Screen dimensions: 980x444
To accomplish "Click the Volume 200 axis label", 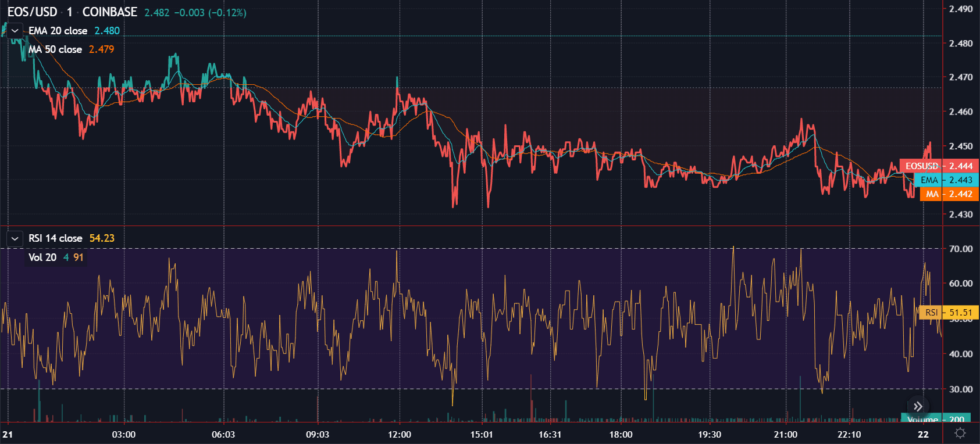I will 935,419.
